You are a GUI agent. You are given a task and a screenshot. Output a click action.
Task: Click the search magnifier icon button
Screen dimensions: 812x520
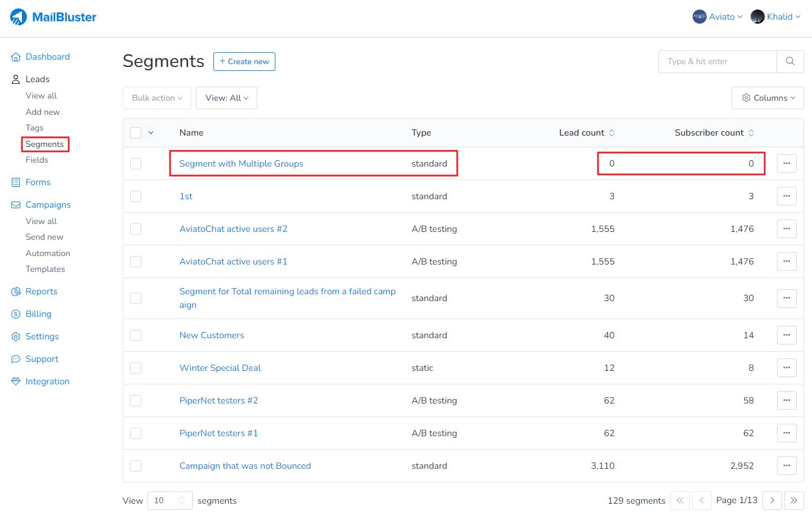pyautogui.click(x=790, y=61)
